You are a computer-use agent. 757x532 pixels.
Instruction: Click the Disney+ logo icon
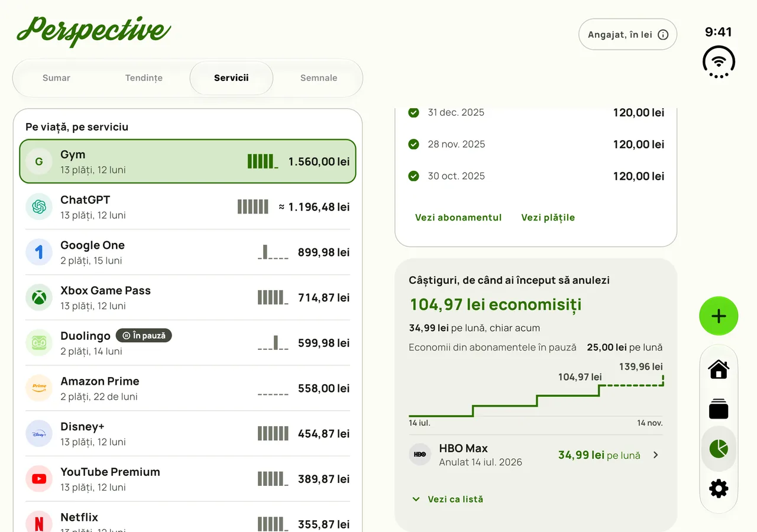39,433
